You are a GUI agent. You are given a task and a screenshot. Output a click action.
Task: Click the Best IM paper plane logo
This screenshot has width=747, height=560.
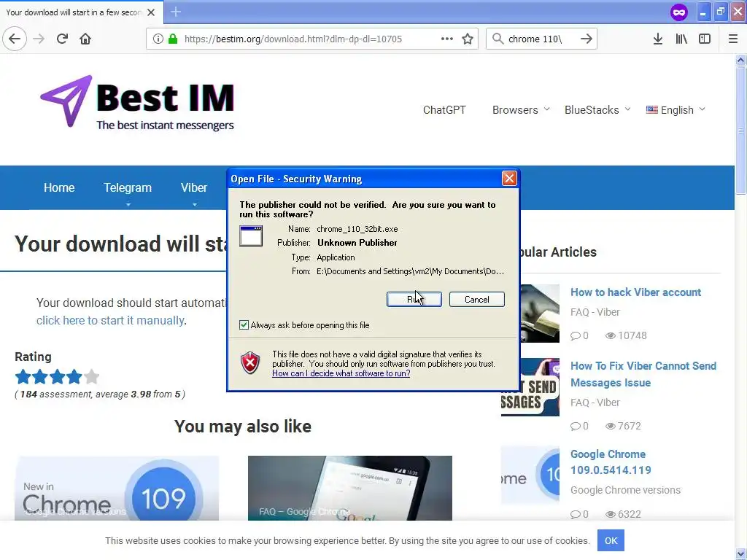(x=66, y=101)
